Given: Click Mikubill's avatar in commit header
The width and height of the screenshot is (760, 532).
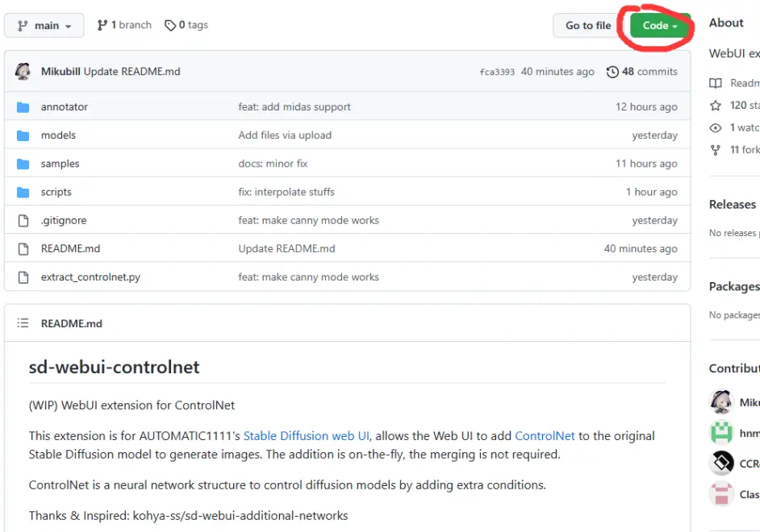Looking at the screenshot, I should pyautogui.click(x=23, y=72).
